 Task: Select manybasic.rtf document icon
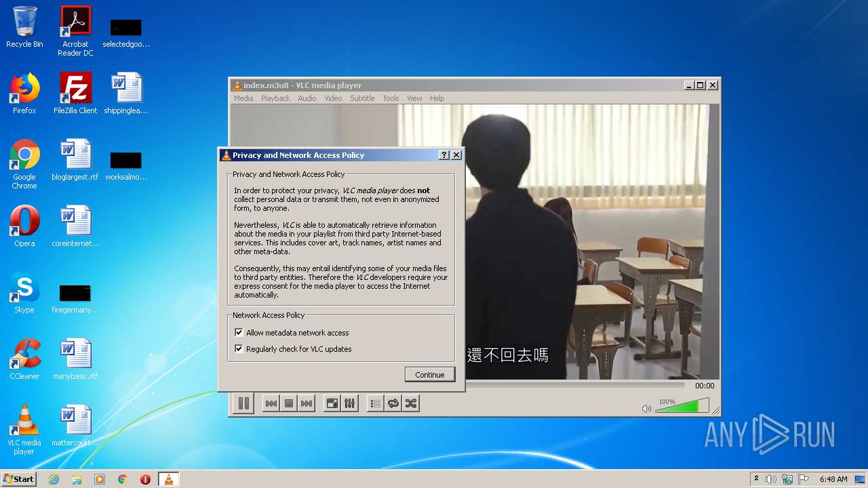tap(75, 359)
